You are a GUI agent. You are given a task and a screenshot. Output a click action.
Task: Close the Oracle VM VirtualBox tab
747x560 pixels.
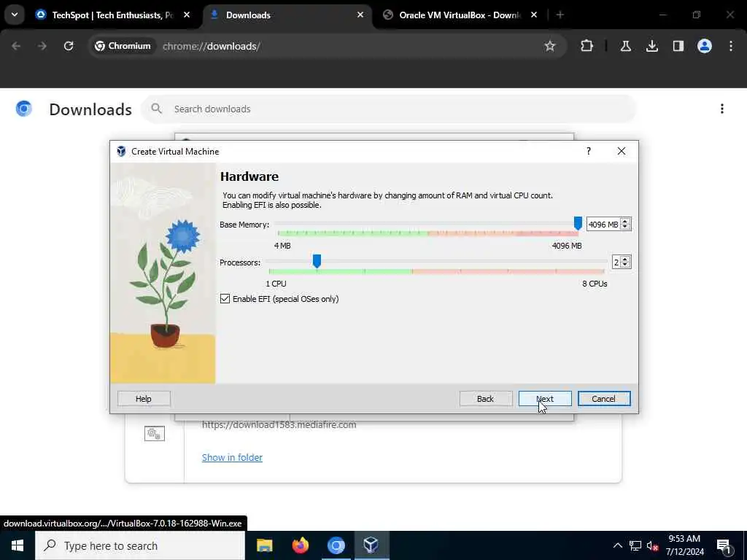533,15
